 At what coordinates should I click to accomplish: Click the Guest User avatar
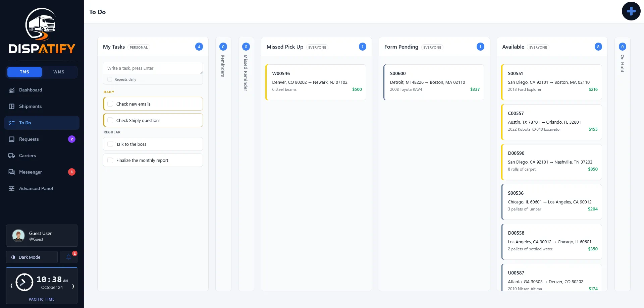[x=18, y=236]
